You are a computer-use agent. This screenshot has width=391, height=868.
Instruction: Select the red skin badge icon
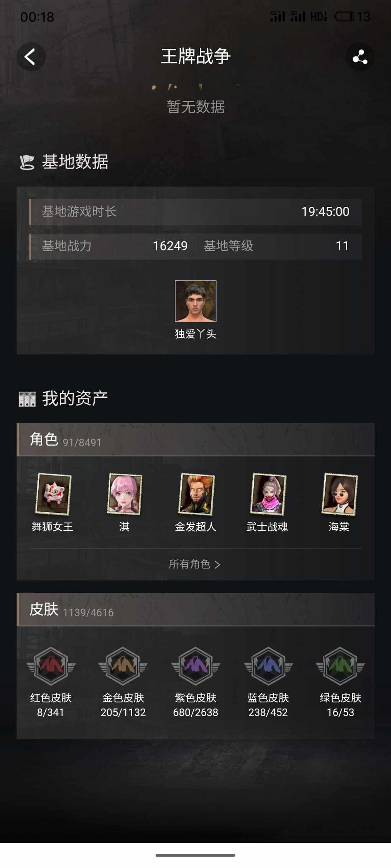point(51,666)
